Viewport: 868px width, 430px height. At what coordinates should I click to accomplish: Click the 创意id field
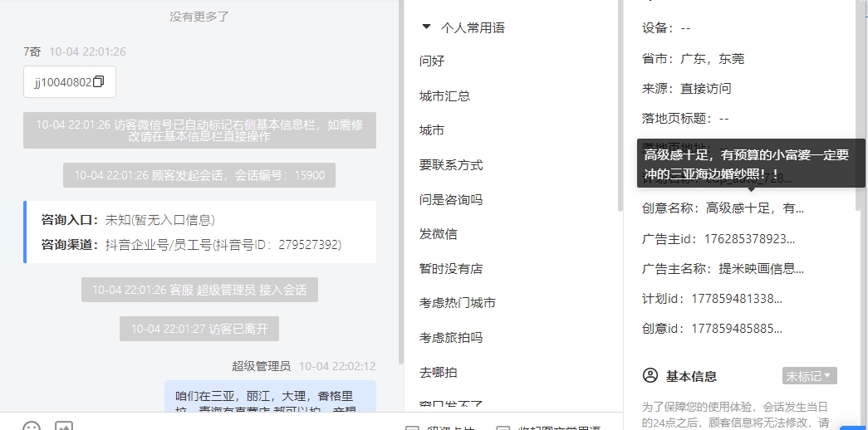712,329
